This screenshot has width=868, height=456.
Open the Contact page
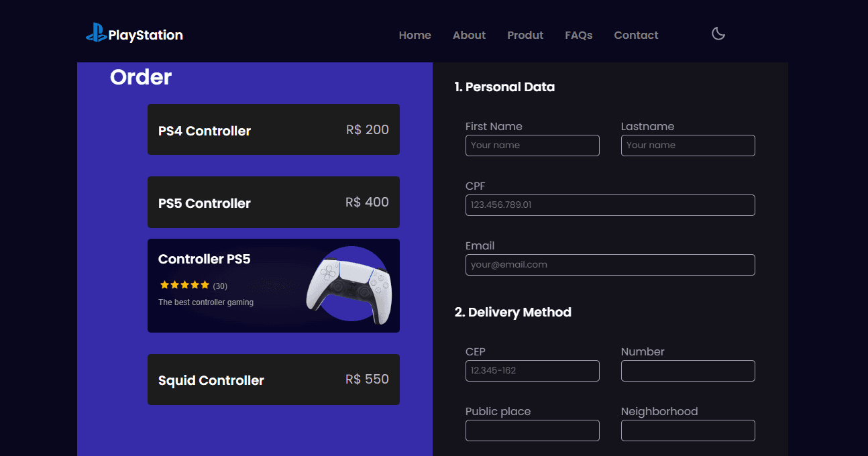(636, 35)
